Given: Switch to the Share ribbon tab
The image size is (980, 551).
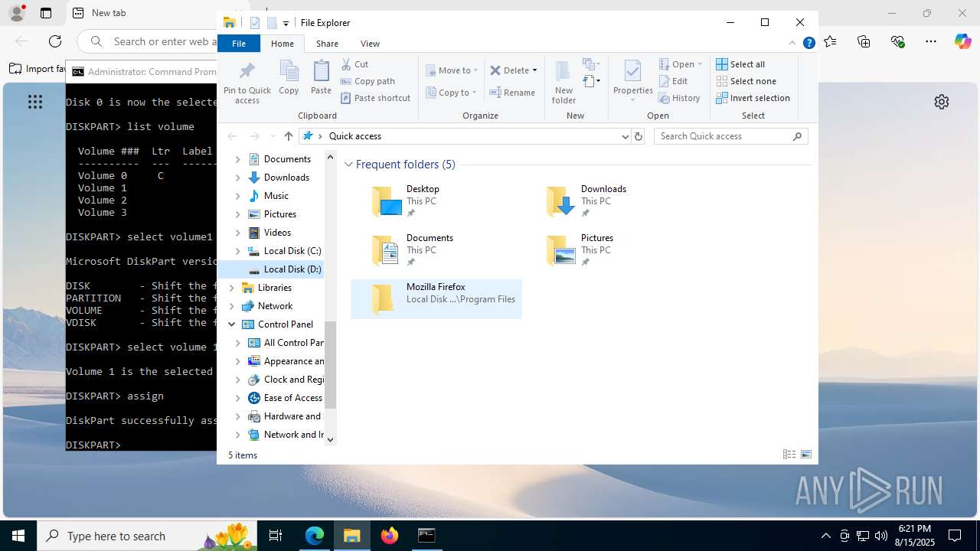Looking at the screenshot, I should click(327, 44).
